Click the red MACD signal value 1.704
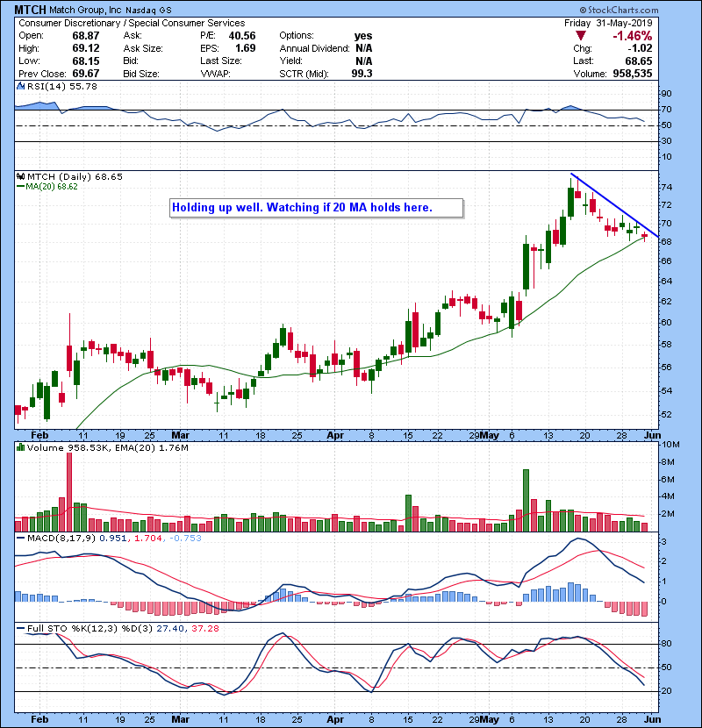The height and width of the screenshot is (728, 702). coord(148,539)
